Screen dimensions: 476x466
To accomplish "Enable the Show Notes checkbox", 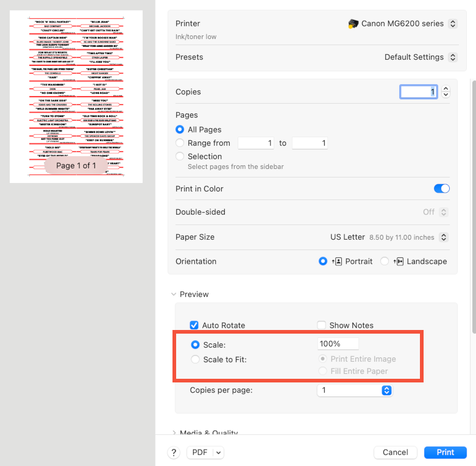I will [321, 325].
